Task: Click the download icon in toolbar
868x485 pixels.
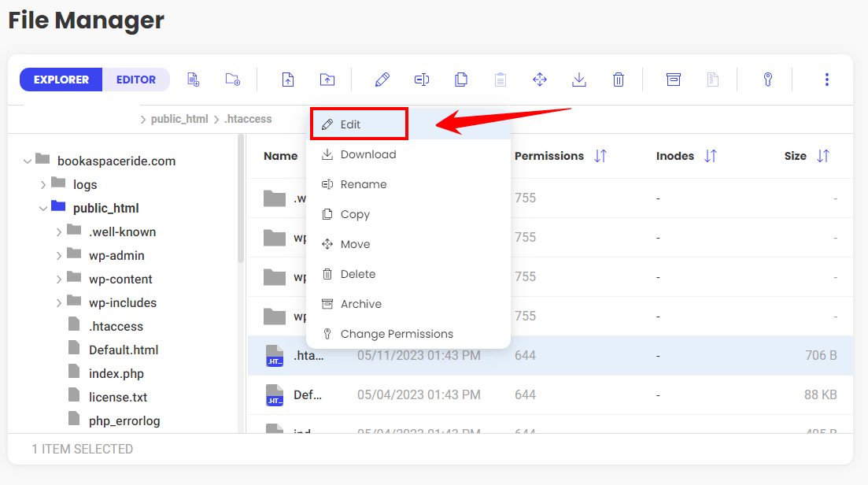Action: click(x=579, y=80)
